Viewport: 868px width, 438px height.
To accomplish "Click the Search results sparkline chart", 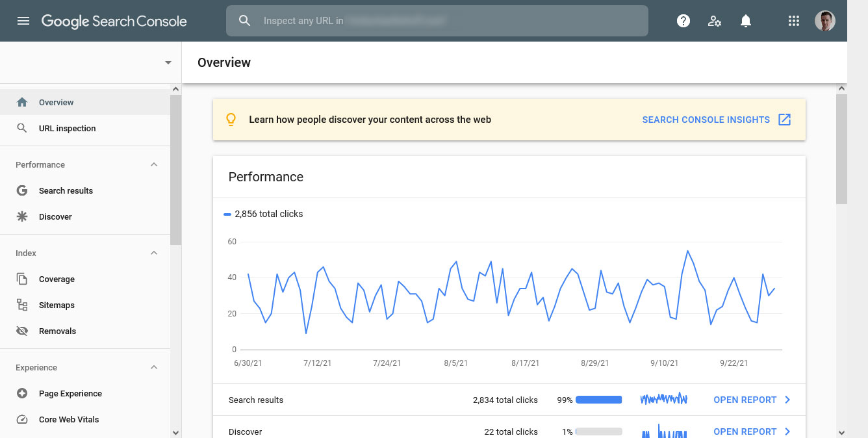I will (664, 399).
